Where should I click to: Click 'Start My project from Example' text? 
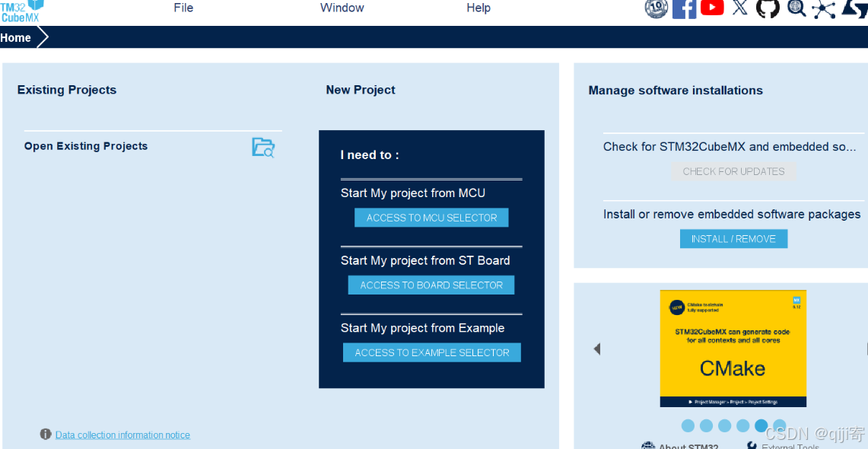422,328
